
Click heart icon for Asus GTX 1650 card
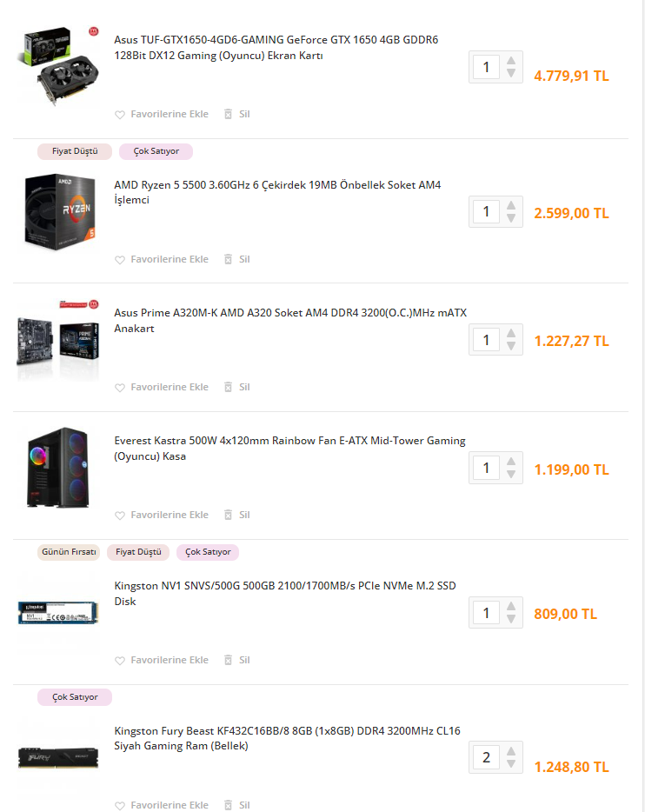tap(120, 115)
